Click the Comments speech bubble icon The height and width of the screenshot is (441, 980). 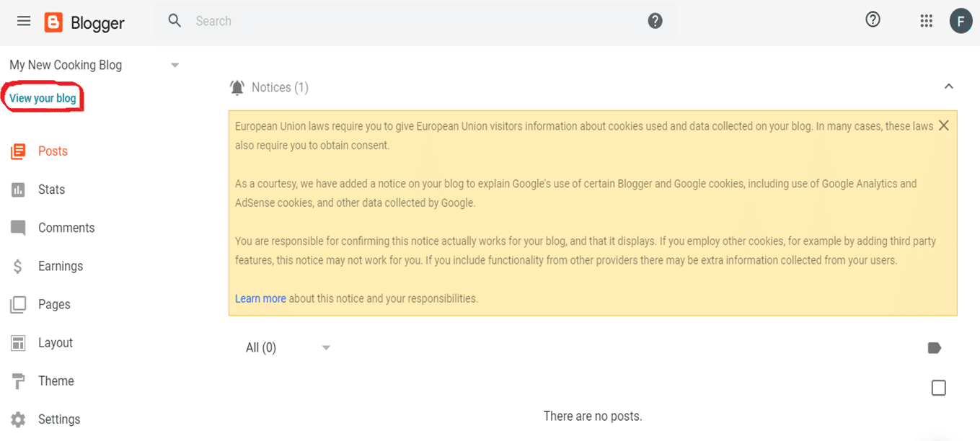(x=18, y=228)
